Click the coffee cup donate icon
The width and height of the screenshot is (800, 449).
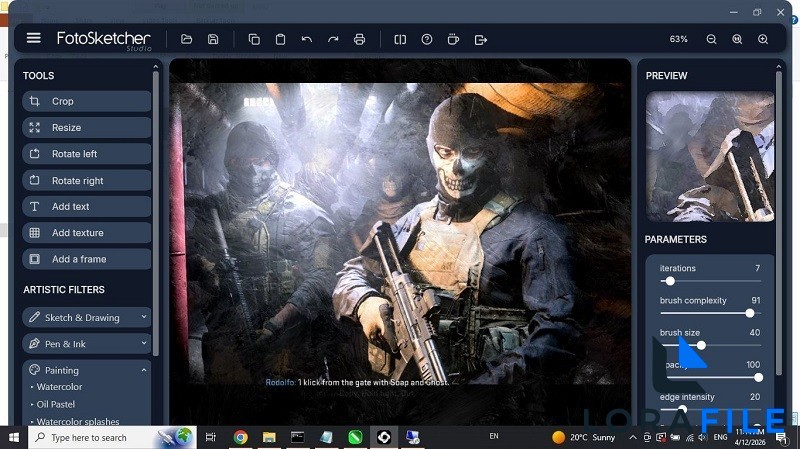(453, 39)
